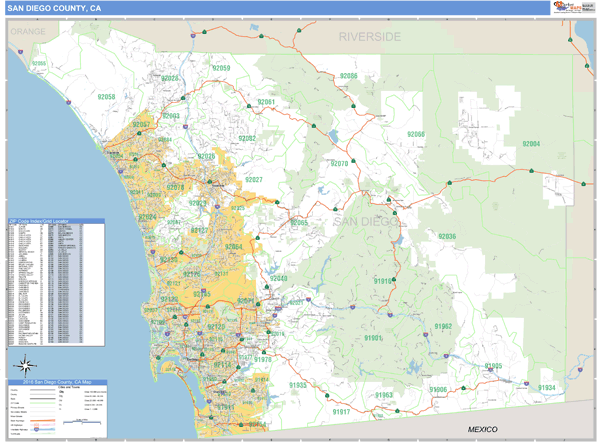Viewport: 600px width, 442px height.
Task: Select ZIP code 92055 label
Action: 39,64
